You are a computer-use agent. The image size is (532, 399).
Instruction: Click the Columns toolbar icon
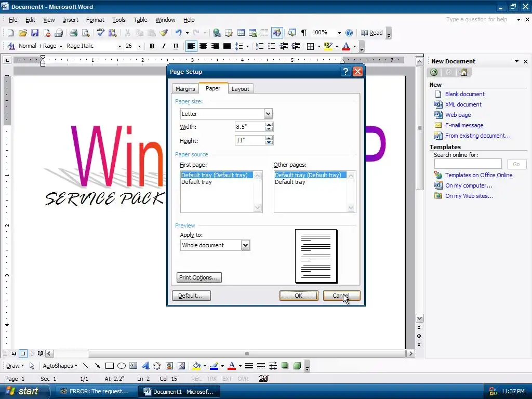pyautogui.click(x=264, y=33)
